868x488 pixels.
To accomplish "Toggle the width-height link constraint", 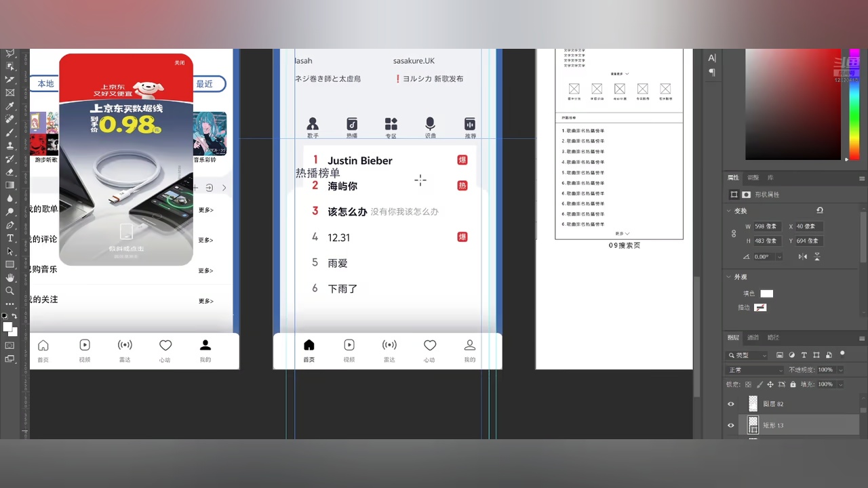I will (x=734, y=234).
